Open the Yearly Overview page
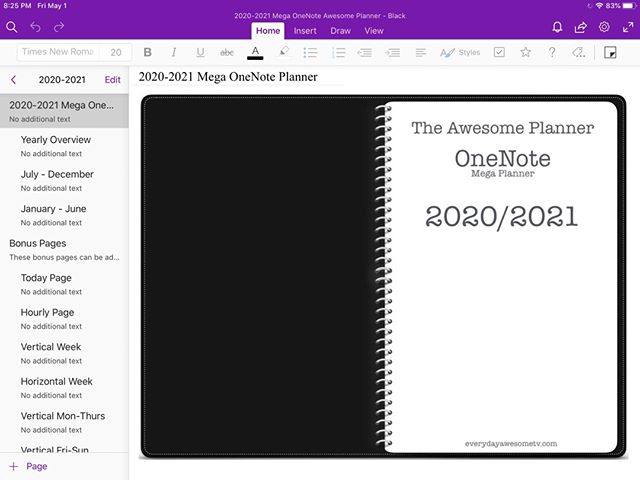Image resolution: width=640 pixels, height=480 pixels. pyautogui.click(x=64, y=146)
